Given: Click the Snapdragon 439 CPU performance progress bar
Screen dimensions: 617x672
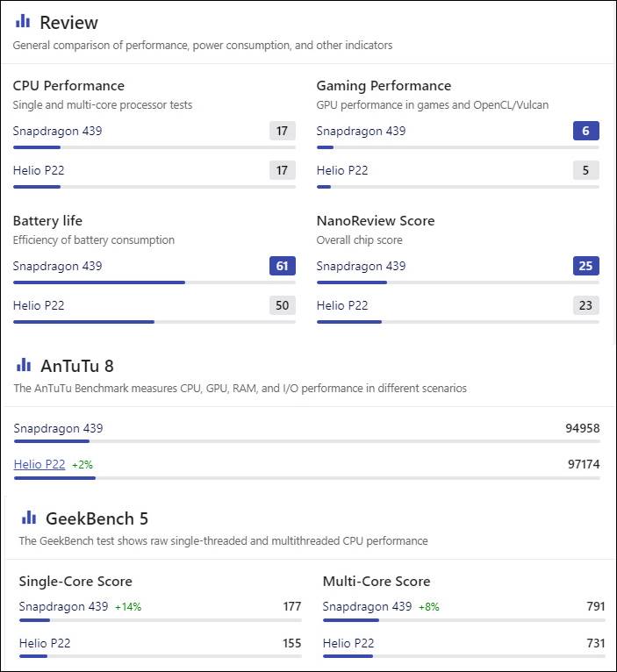Looking at the screenshot, I should [154, 147].
